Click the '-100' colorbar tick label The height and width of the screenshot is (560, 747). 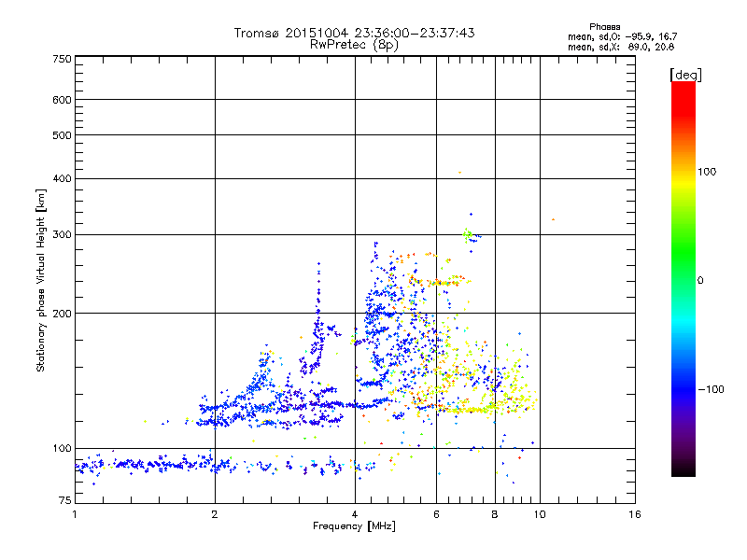pos(711,389)
